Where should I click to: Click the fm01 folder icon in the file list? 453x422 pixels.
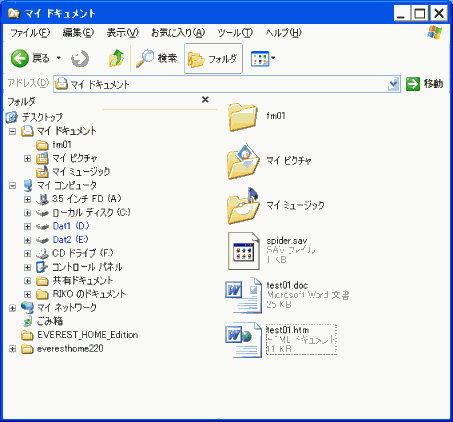[x=243, y=117]
